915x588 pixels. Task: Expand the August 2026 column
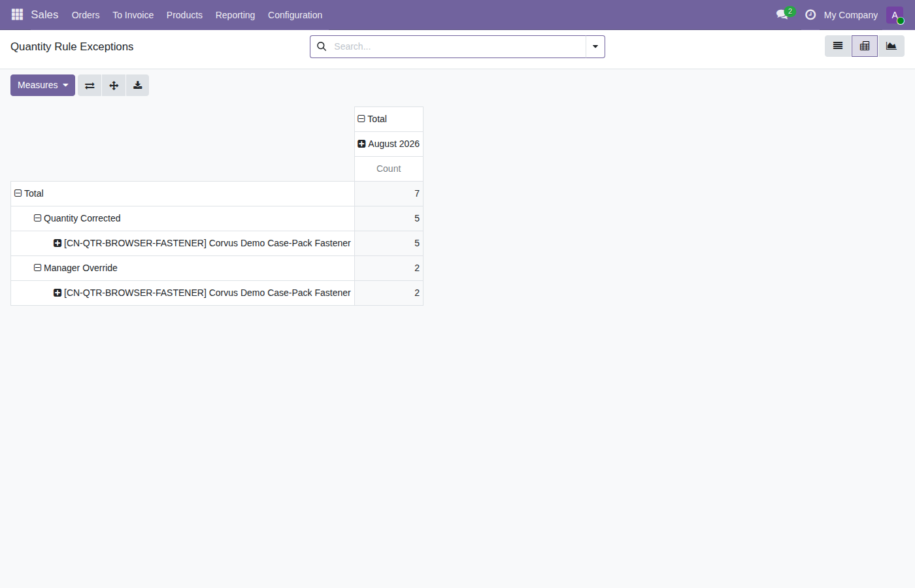(x=389, y=144)
